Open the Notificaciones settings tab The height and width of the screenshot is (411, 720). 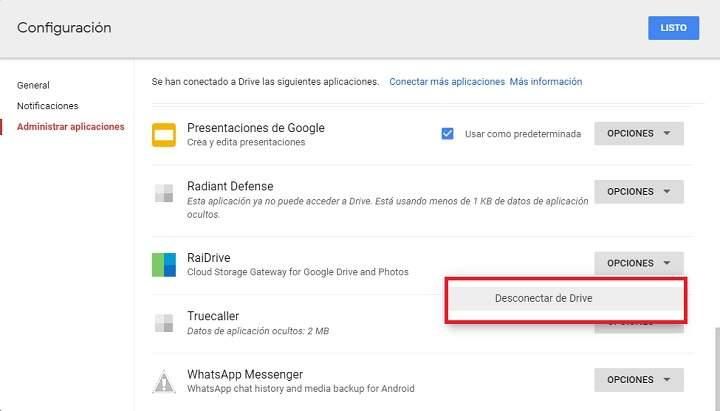[x=47, y=106]
